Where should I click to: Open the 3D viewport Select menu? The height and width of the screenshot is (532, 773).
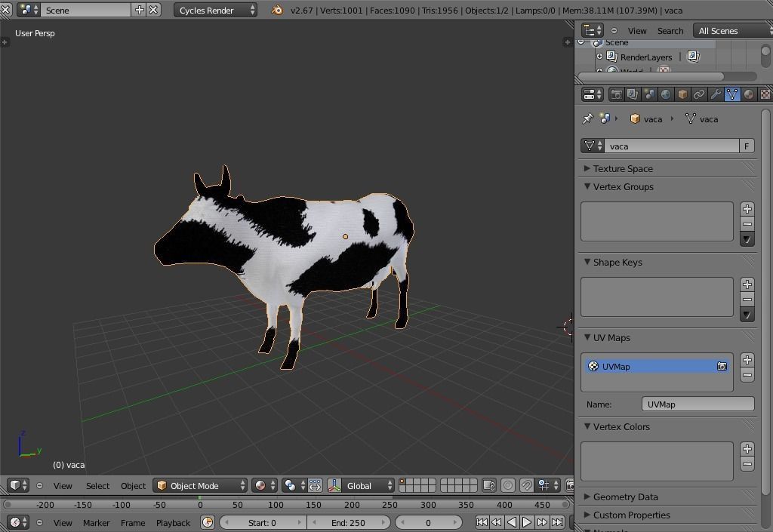tap(97, 486)
